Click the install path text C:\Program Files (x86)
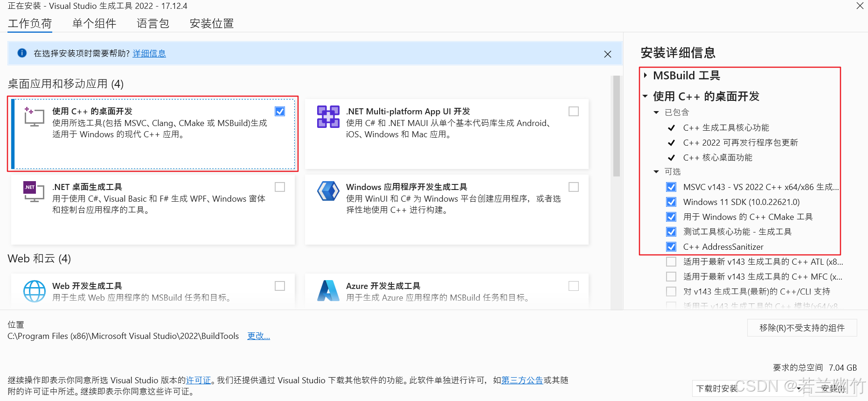Screen dimensions: 868x401 pyautogui.click(x=123, y=336)
